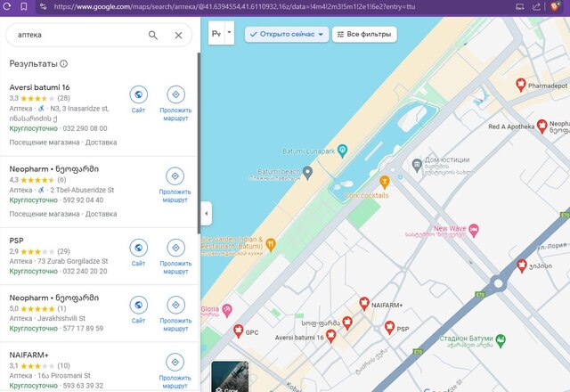570x392 pixels.
Task: Click the search magnifier icon
Action: [153, 36]
